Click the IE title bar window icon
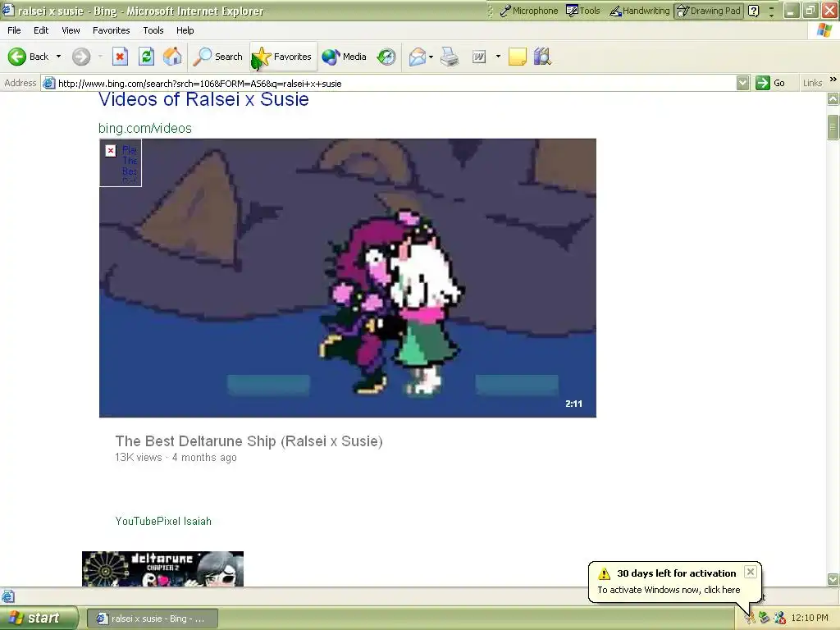This screenshot has width=840, height=630. [x=7, y=10]
